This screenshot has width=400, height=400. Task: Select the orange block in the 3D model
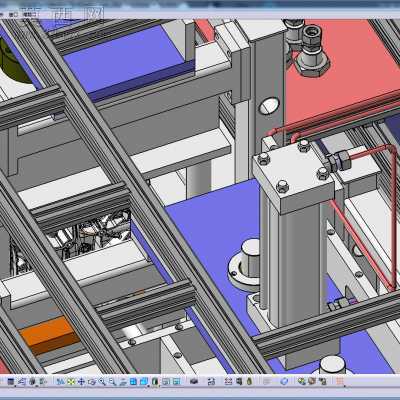(x=50, y=334)
